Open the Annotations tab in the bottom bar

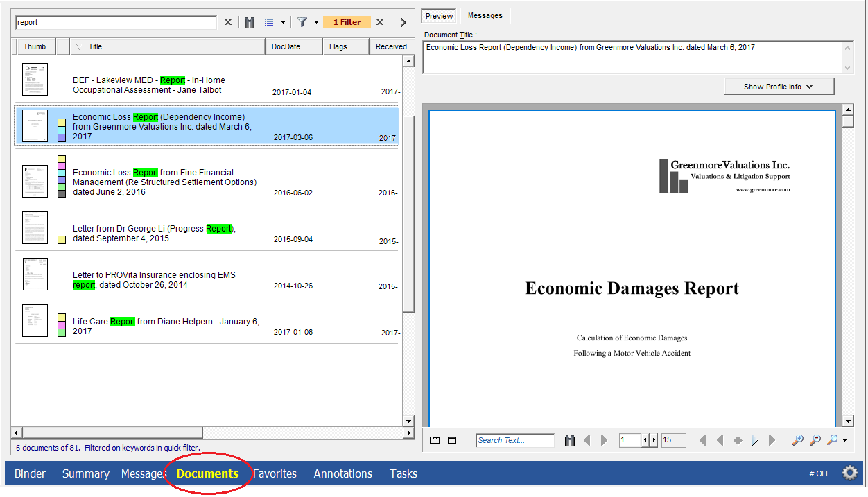point(342,473)
